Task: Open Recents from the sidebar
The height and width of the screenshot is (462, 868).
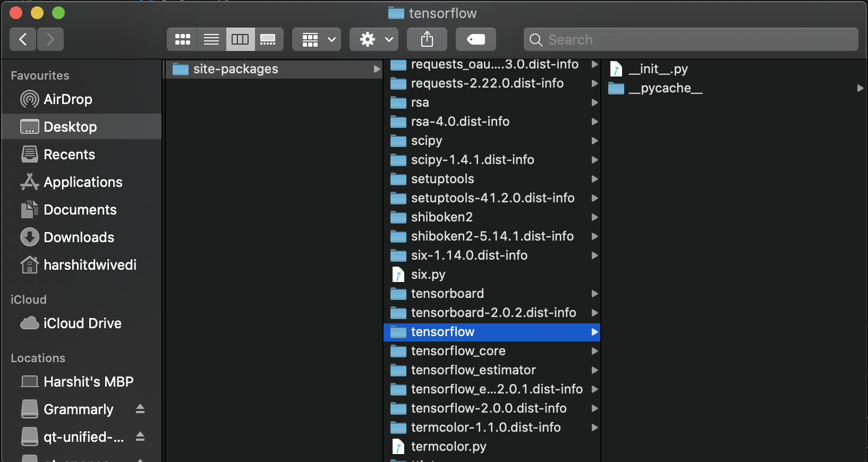Action: [x=81, y=155]
